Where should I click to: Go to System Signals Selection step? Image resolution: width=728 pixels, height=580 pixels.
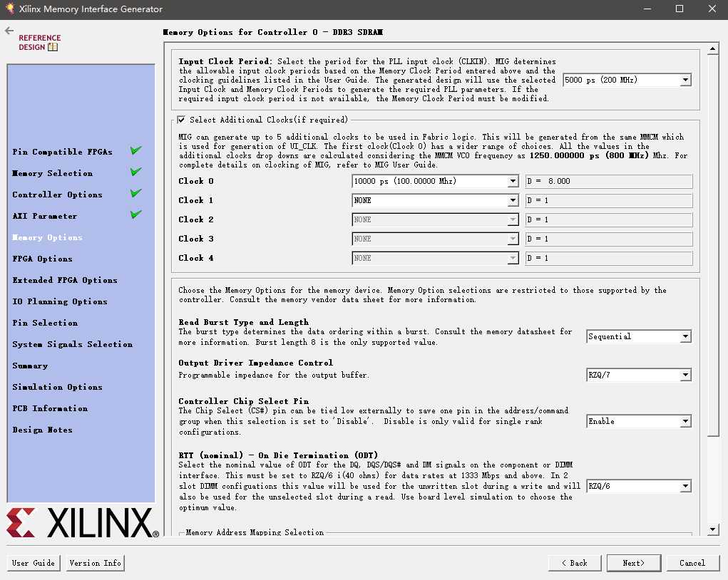73,344
